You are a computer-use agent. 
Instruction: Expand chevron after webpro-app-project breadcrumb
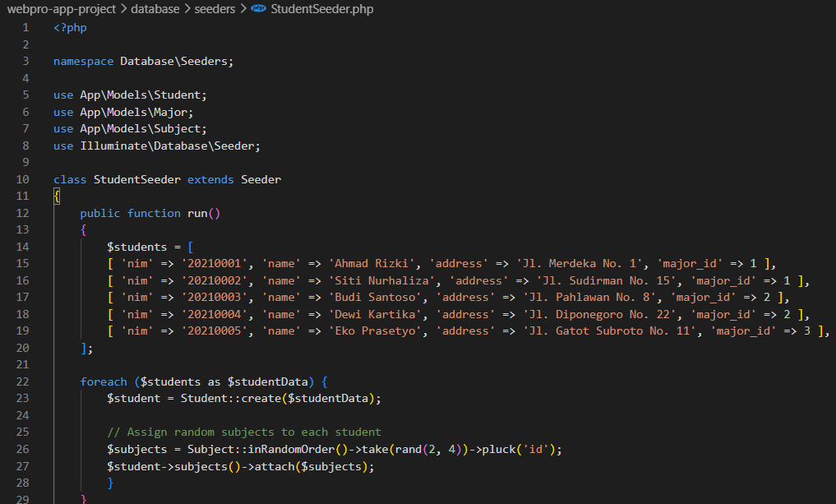(123, 9)
